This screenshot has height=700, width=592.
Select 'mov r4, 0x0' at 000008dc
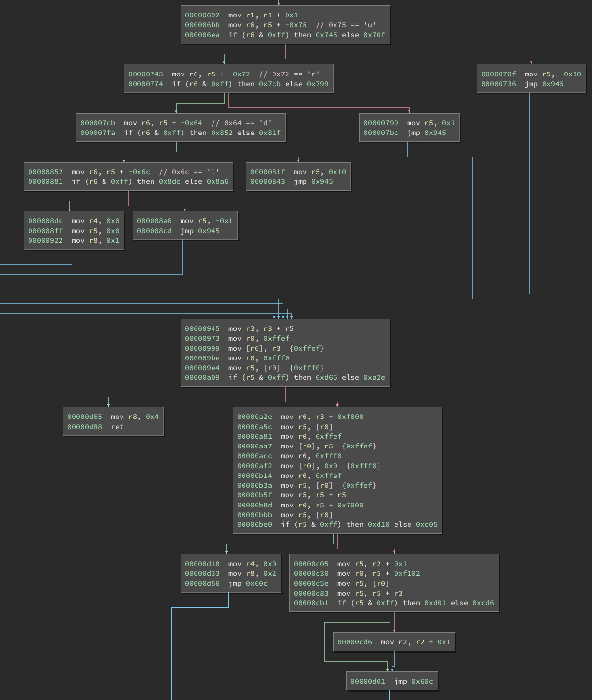click(x=95, y=221)
